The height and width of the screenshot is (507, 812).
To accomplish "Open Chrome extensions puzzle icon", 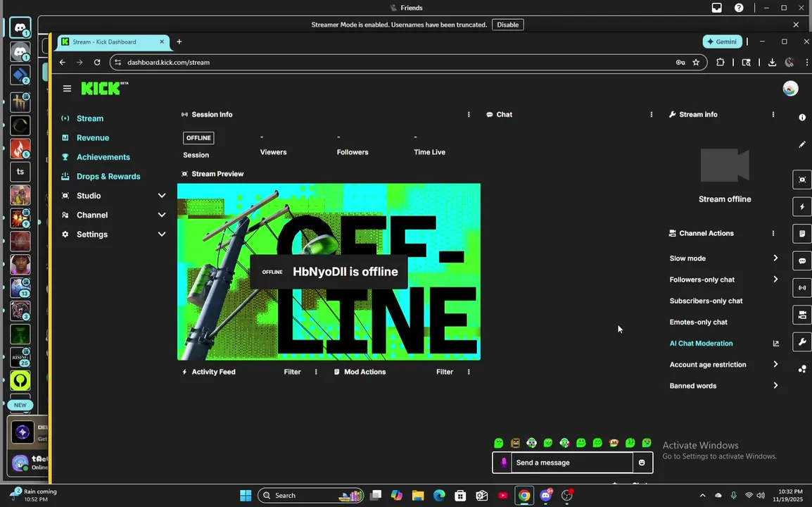I will (721, 62).
